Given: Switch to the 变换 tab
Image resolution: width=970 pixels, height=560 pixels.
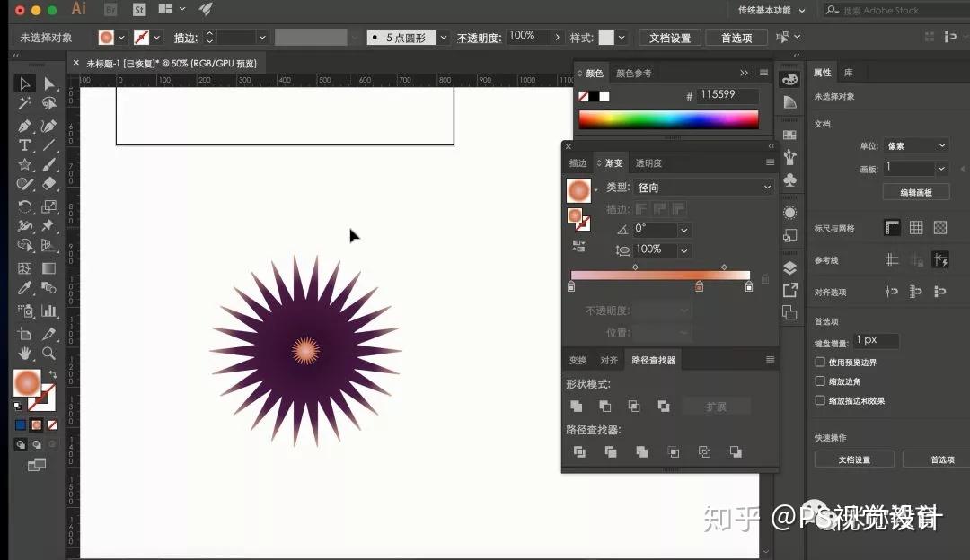Looking at the screenshot, I should tap(578, 361).
